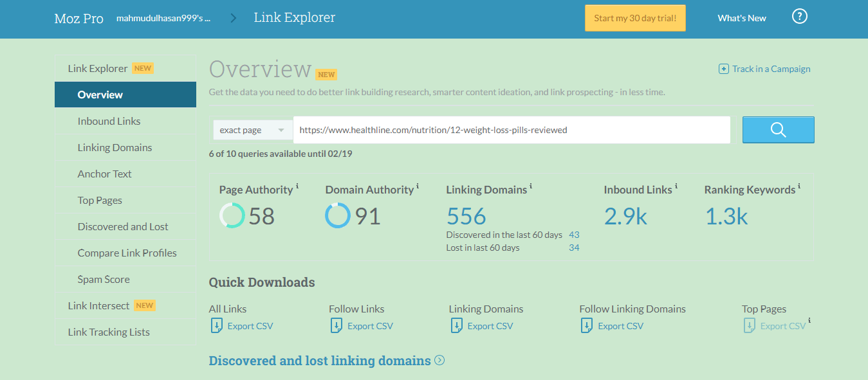Click Track in a Campaign link
This screenshot has height=380, width=868.
tap(771, 69)
